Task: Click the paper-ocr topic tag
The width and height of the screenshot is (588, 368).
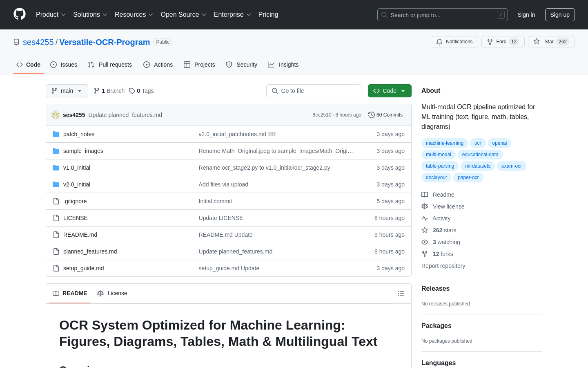Action: [x=468, y=177]
